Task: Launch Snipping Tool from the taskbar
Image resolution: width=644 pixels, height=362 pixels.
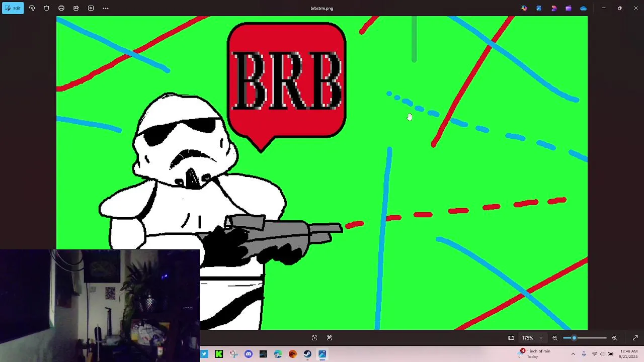Action: click(x=233, y=354)
